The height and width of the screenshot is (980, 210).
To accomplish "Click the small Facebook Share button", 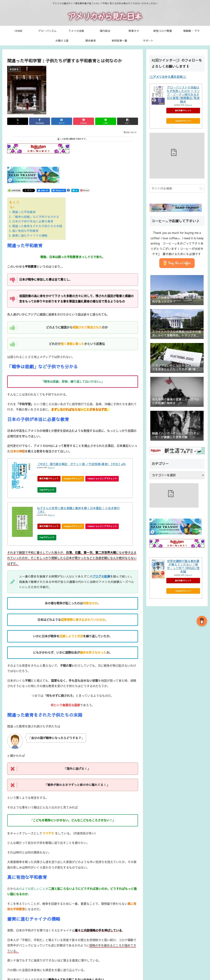I will point(58,190).
